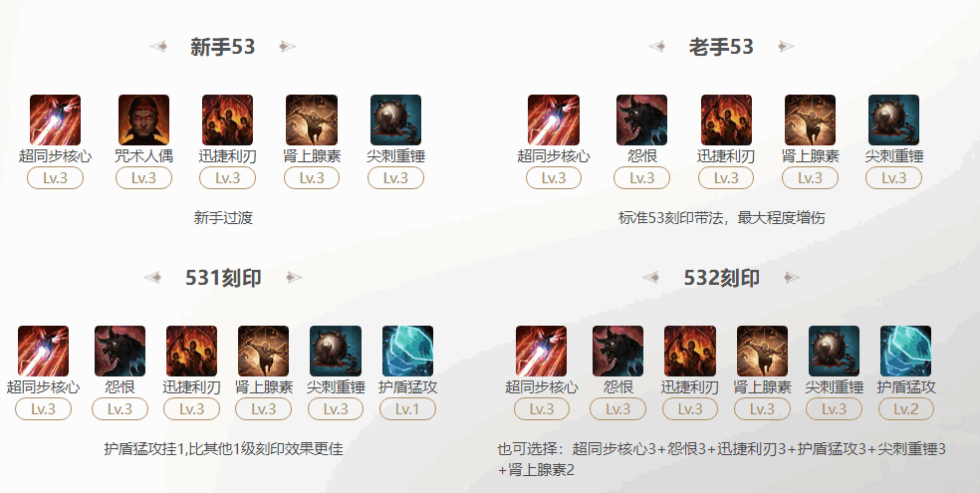
Task: Click Lv.2 badge under 护盾猛攻 in 532刻印
Action: pos(905,409)
